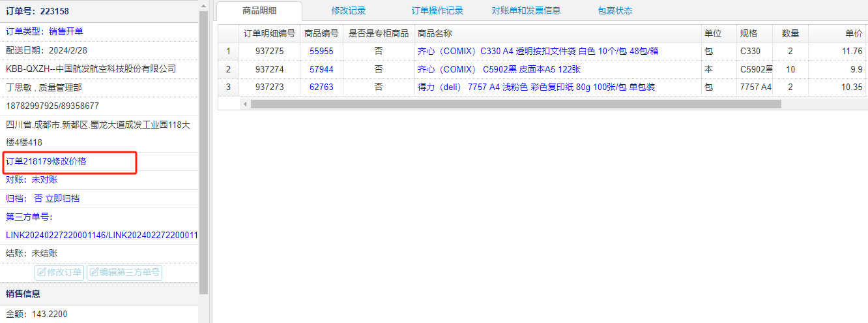This screenshot has height=323, width=868.
Task: Open the 齐心 C5902黑 皮面本A5 product
Action: coord(499,69)
